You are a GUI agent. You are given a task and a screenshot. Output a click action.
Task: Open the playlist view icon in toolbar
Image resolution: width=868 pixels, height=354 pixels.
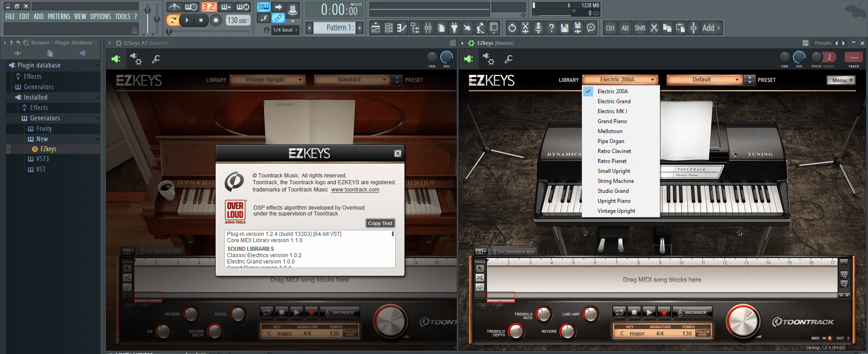(x=376, y=28)
